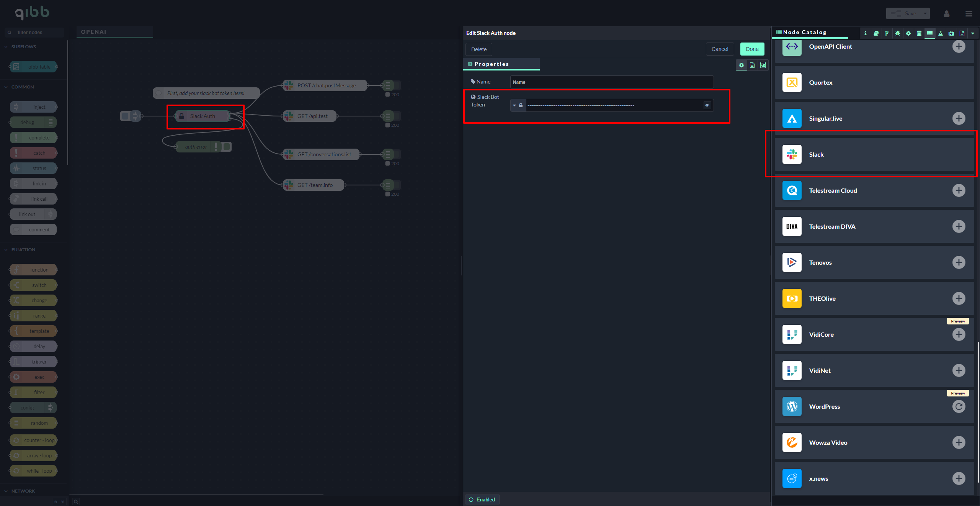Open the debug bug sidebar icon
Viewport: 980px width, 506px height.
tap(897, 33)
